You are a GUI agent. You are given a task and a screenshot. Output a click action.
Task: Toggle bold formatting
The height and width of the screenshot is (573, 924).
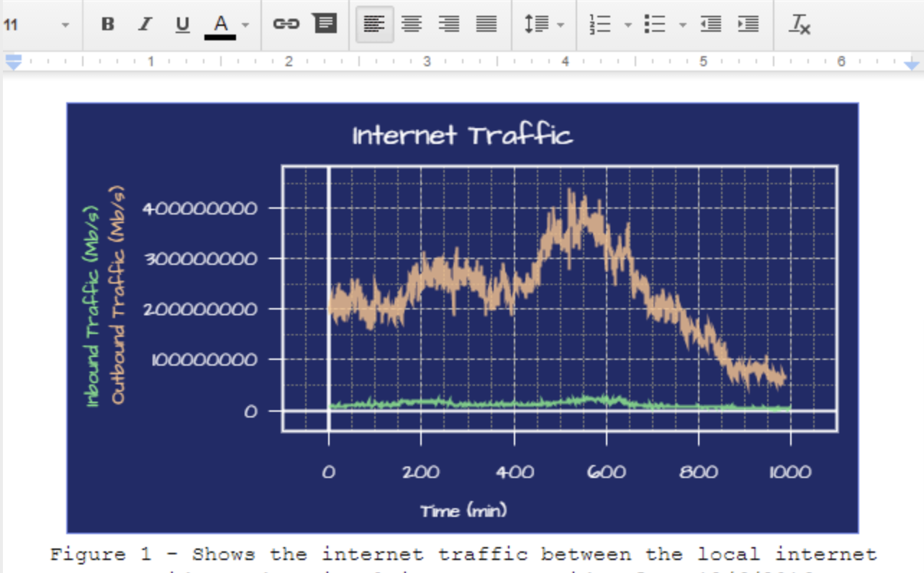point(107,24)
